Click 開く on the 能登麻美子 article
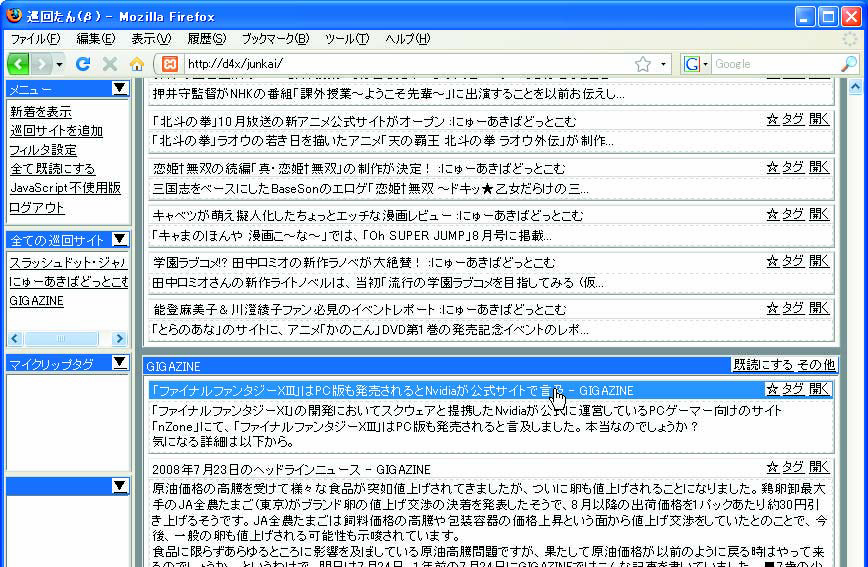 point(819,308)
